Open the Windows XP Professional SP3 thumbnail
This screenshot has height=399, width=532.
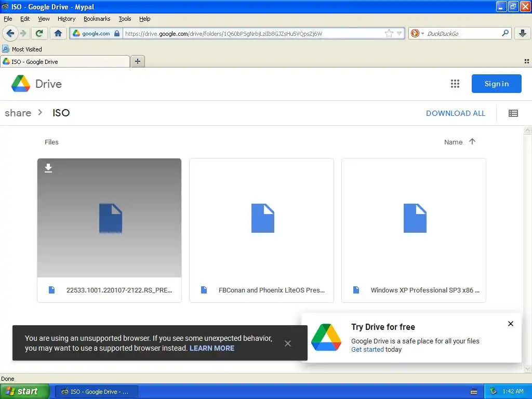414,218
